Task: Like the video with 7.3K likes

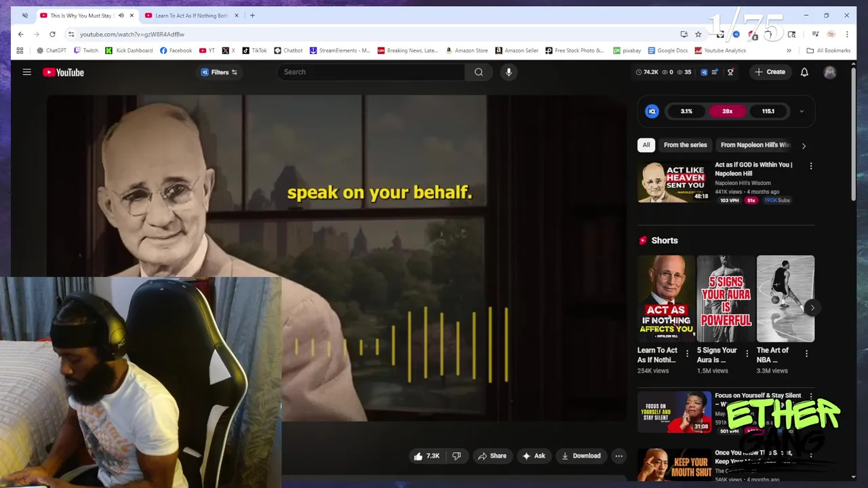Action: (x=427, y=456)
